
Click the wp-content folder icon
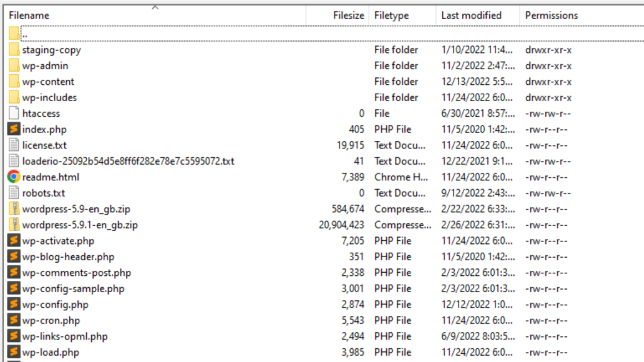click(14, 82)
